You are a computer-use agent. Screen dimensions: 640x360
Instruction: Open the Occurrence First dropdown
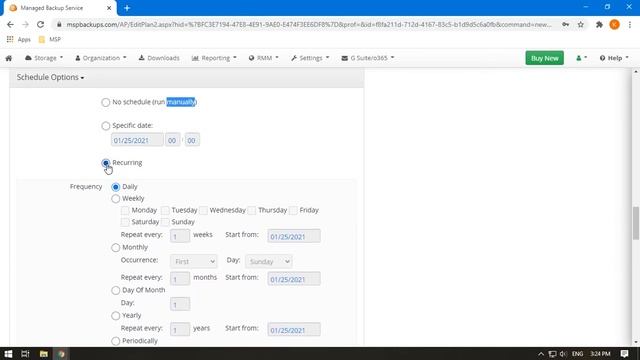pyautogui.click(x=193, y=261)
